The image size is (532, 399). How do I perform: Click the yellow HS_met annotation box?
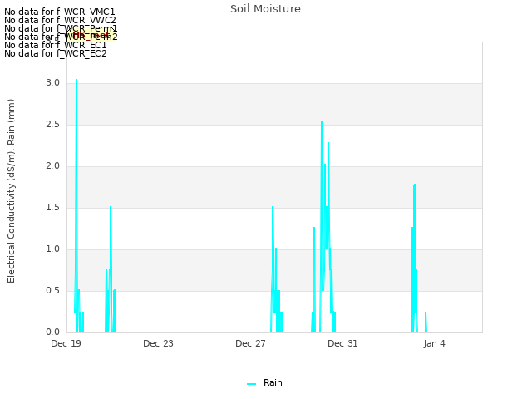[91, 35]
